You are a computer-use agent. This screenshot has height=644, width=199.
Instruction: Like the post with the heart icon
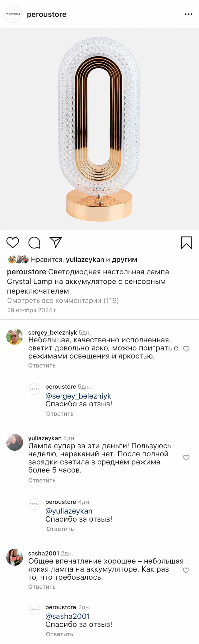click(13, 242)
